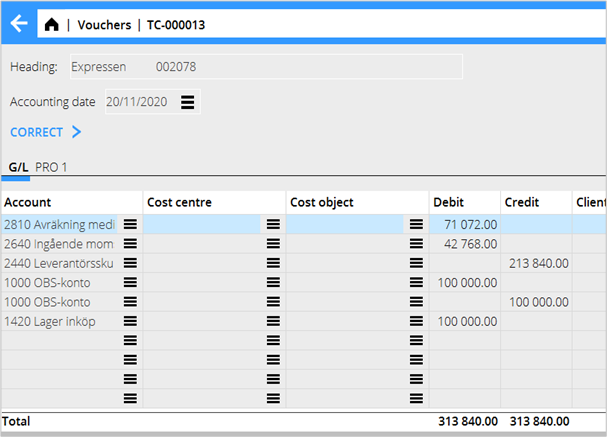The image size is (607, 437).
Task: Switch to the PRO 1 tab
Action: pos(51,167)
